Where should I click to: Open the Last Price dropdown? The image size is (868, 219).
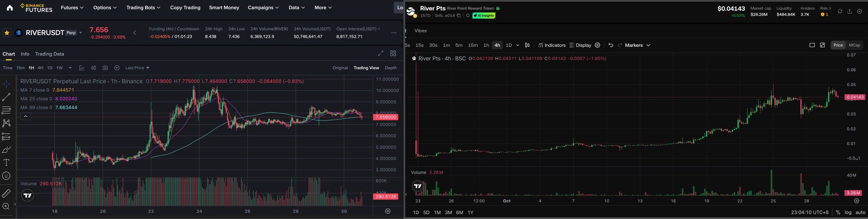pyautogui.click(x=137, y=68)
